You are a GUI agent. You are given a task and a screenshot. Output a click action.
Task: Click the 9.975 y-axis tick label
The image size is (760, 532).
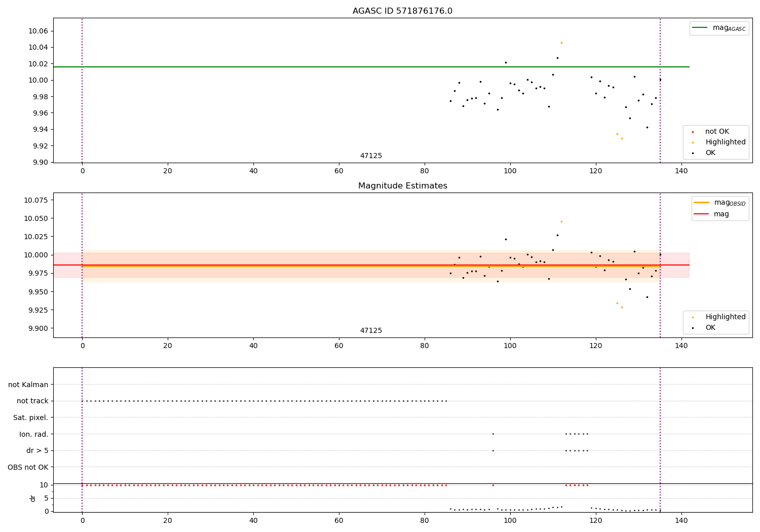(38, 274)
